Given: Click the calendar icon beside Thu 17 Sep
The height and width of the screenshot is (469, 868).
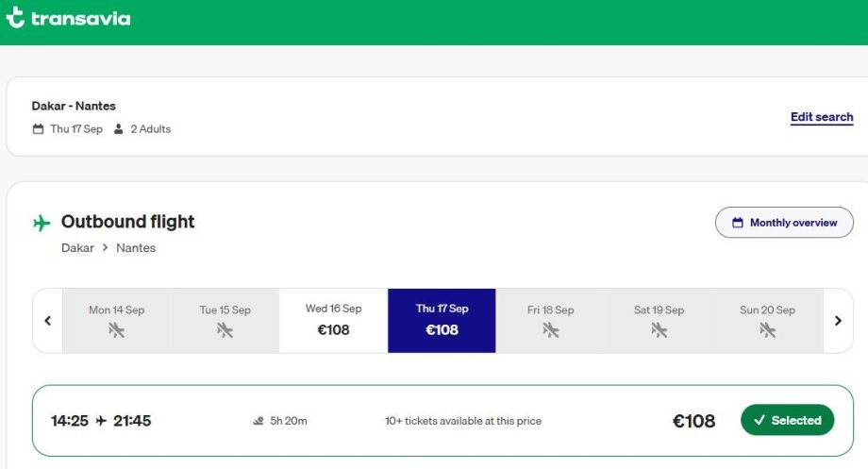Looking at the screenshot, I should [x=39, y=129].
